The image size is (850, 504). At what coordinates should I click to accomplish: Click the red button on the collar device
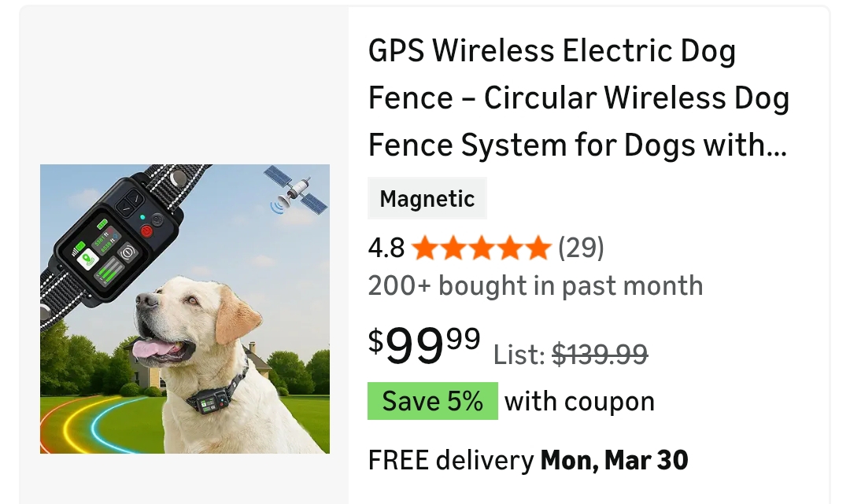(146, 231)
